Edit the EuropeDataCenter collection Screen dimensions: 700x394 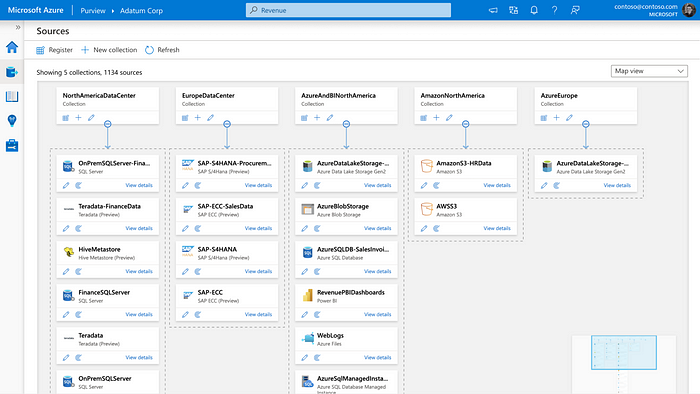(210, 118)
